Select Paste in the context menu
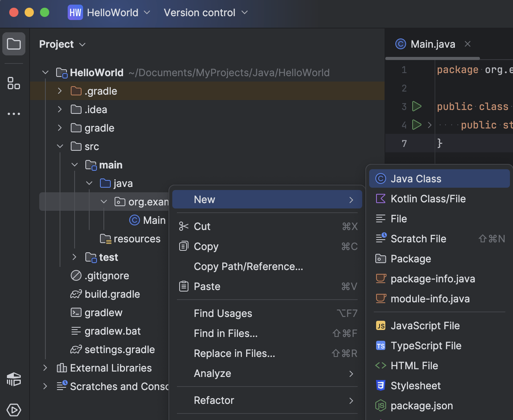513x420 pixels. pos(207,286)
